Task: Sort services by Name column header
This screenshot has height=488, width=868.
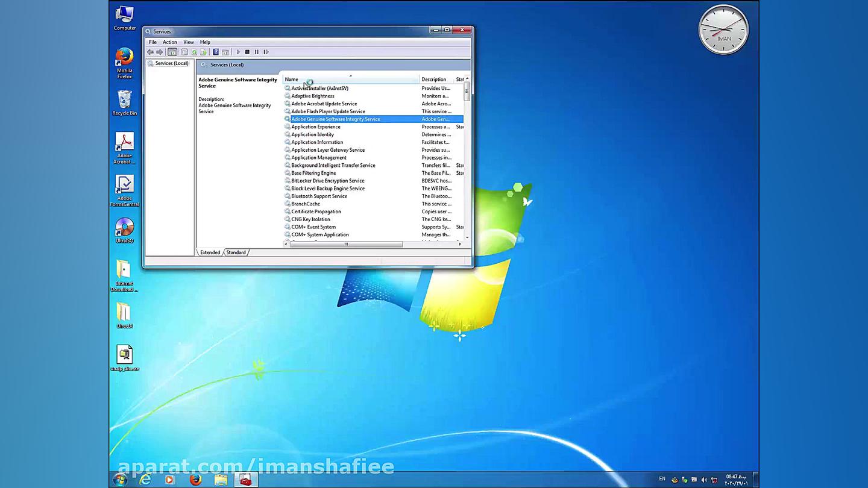Action: pos(291,80)
